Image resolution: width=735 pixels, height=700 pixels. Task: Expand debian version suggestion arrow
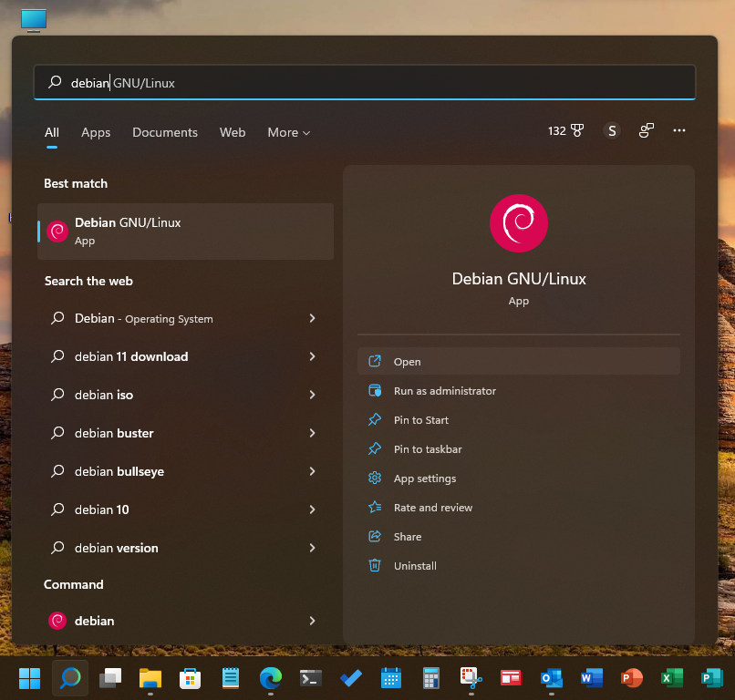(x=312, y=548)
